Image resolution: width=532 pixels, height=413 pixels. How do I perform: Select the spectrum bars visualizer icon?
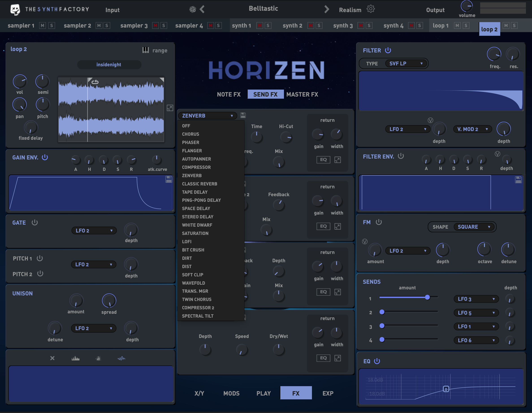coord(75,358)
